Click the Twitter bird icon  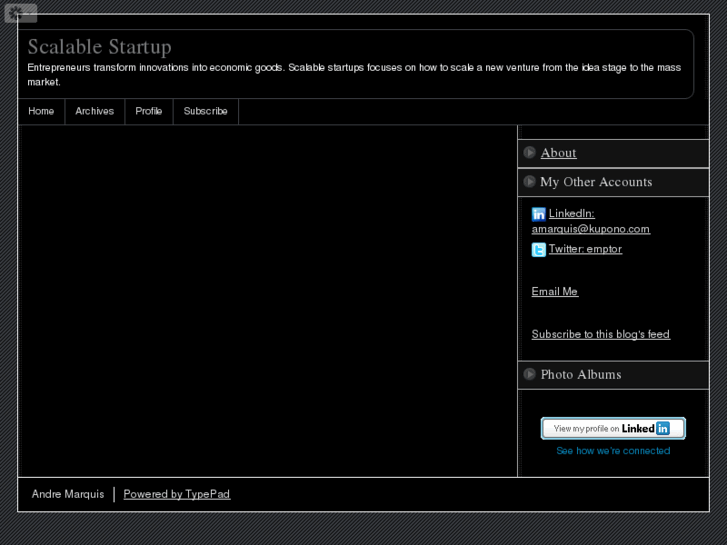click(x=538, y=250)
